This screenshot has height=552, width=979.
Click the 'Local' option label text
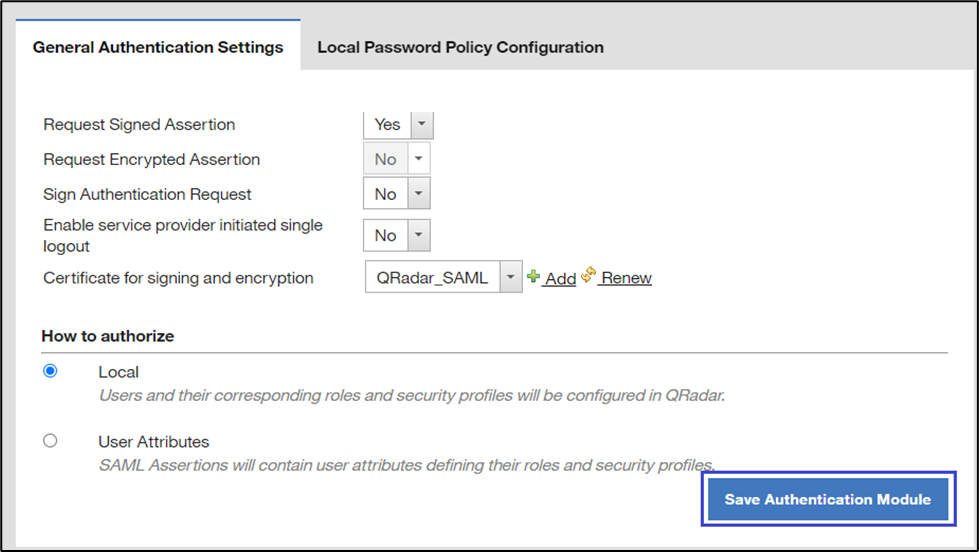tap(118, 372)
